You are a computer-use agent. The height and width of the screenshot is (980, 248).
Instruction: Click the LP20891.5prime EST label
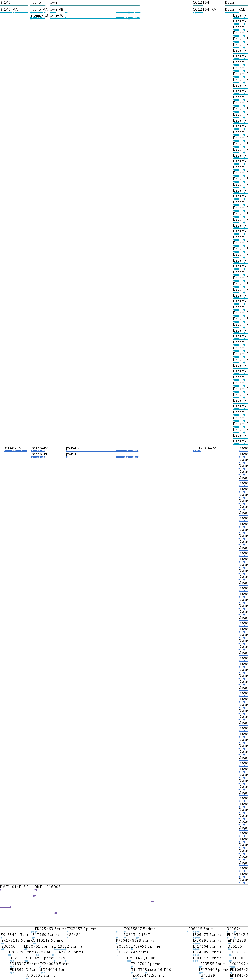pyautogui.click(x=207, y=940)
